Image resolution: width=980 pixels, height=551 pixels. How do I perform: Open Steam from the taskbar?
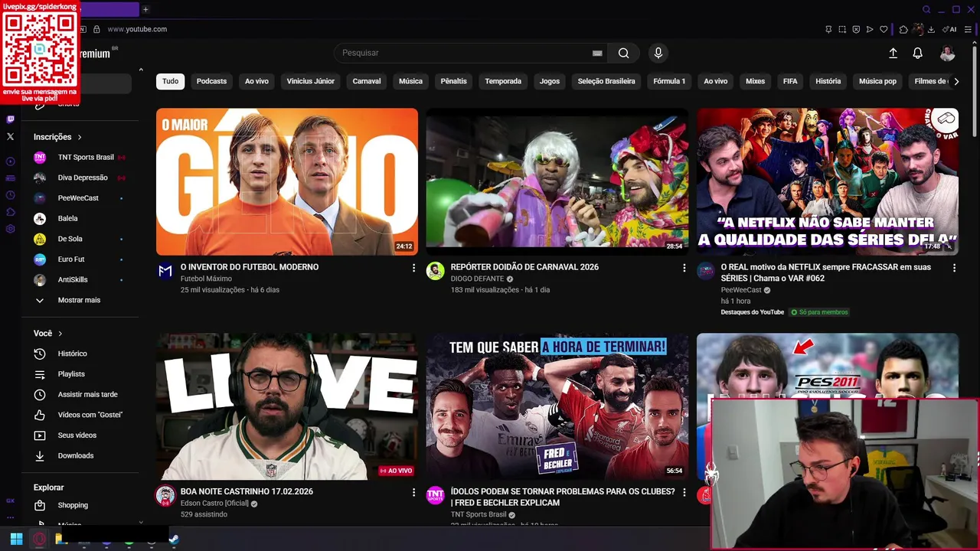tap(174, 539)
